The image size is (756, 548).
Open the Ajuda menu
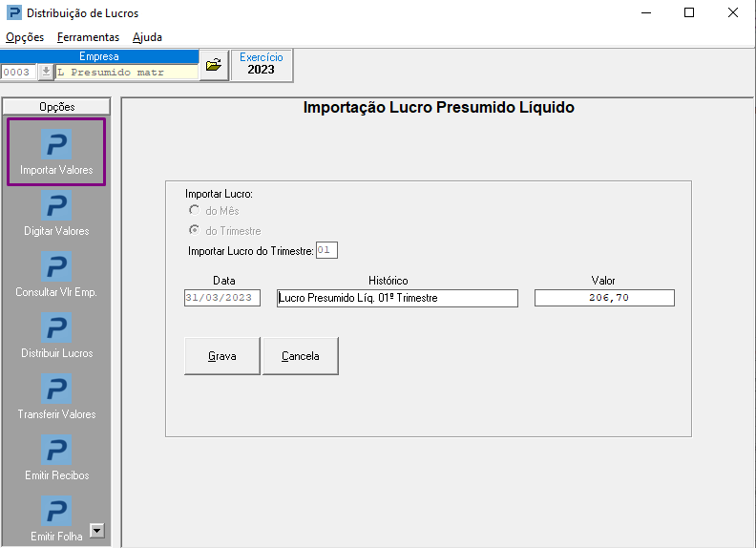click(x=148, y=37)
